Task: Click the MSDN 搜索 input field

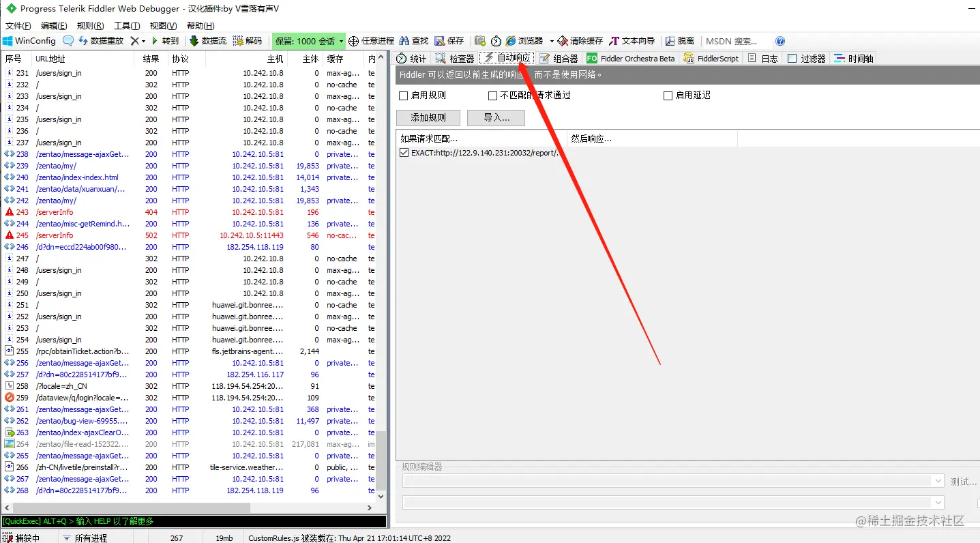Action: point(737,41)
